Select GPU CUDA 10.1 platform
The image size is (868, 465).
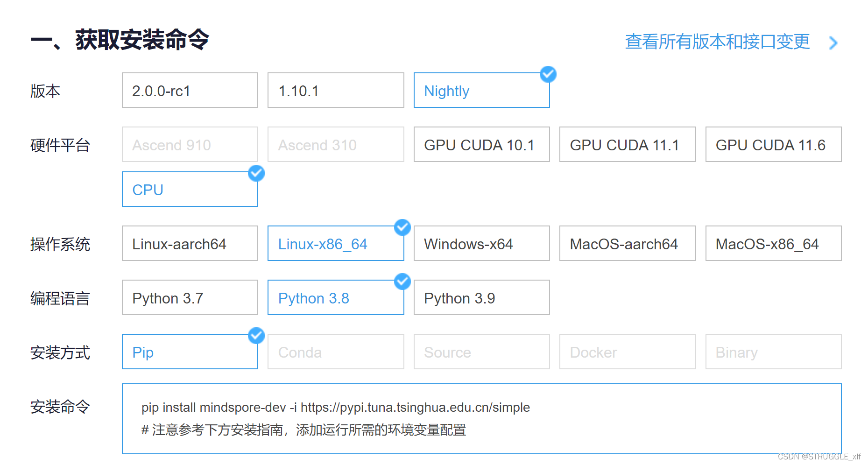pos(481,144)
